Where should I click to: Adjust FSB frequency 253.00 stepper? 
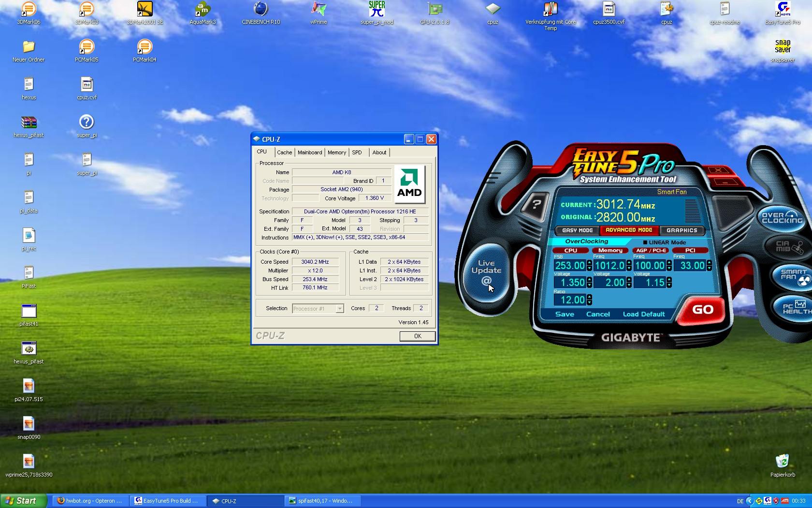[x=589, y=266]
